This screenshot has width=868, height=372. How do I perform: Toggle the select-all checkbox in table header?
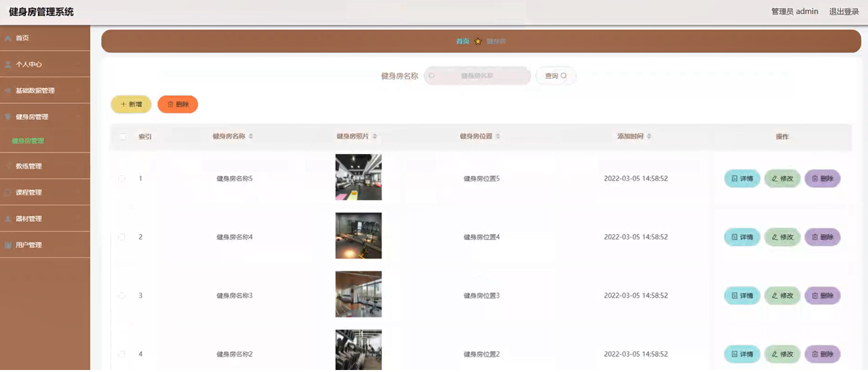click(x=123, y=137)
